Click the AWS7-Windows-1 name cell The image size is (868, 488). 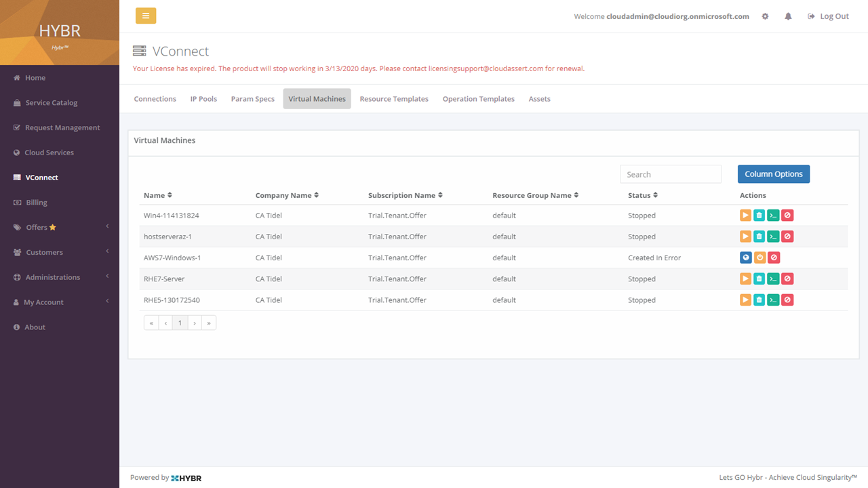coord(172,258)
